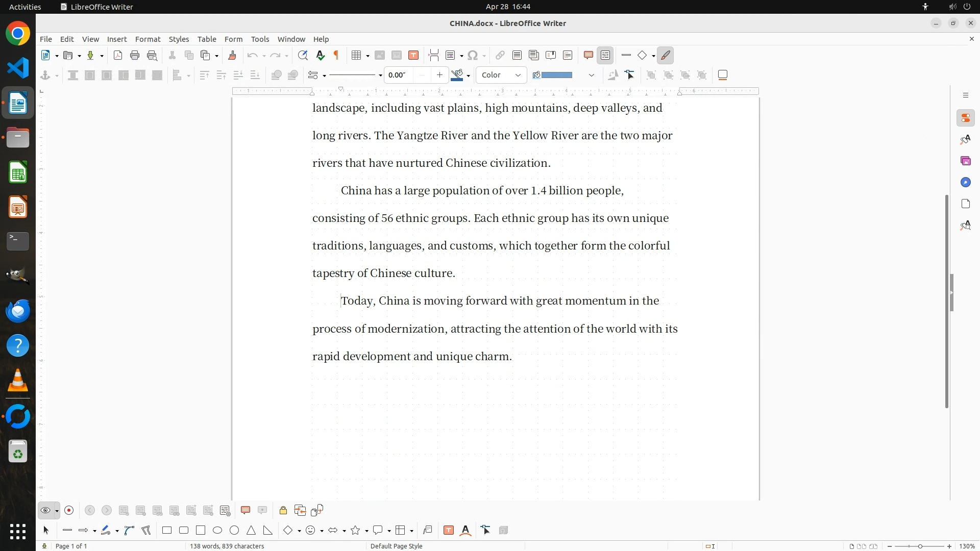
Task: Toggle formatting marks with the pilcrow icon
Action: 336,55
